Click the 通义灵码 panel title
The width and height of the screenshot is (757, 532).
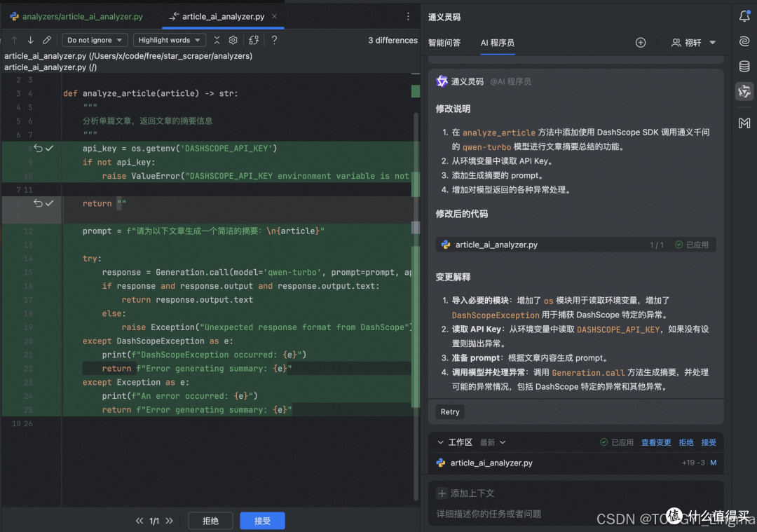pos(444,17)
